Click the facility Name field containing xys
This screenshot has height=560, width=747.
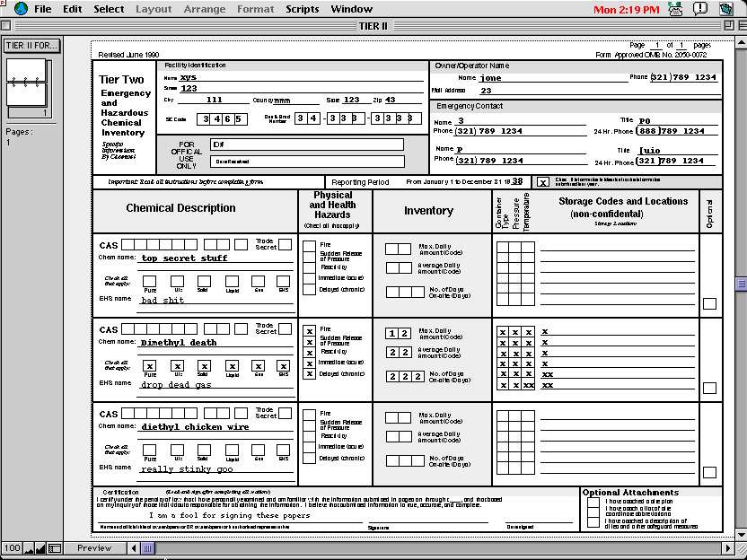301,77
